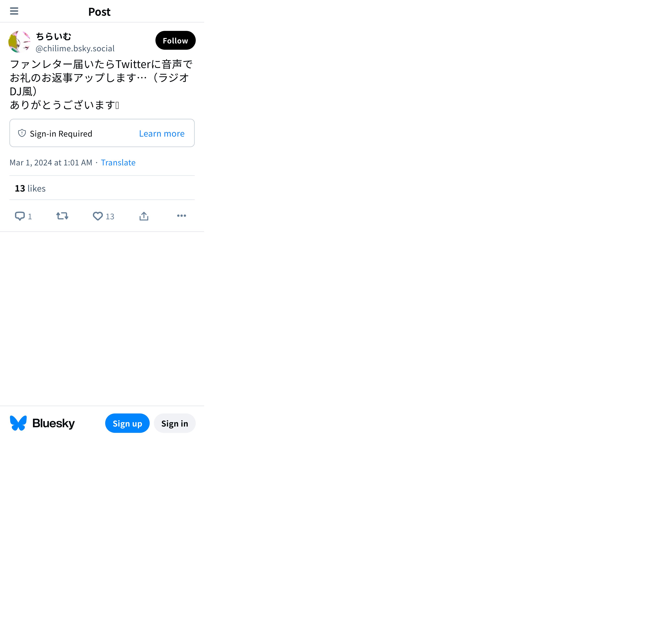The width and height of the screenshot is (672, 638).
Task: Click the ちらいむ display name
Action: pyautogui.click(x=54, y=36)
